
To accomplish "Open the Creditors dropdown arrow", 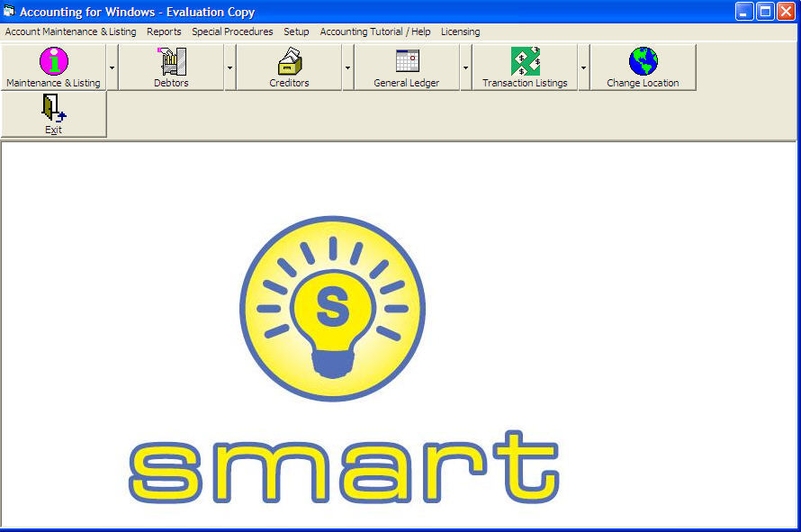I will tap(347, 68).
